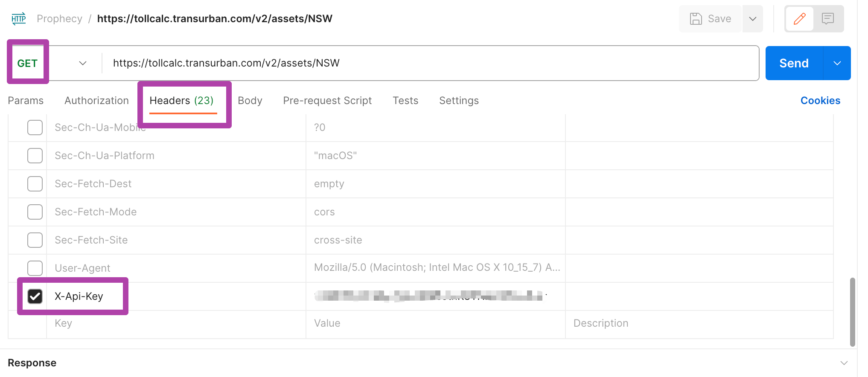
Task: Switch to edit mode pencil icon
Action: pyautogui.click(x=799, y=19)
